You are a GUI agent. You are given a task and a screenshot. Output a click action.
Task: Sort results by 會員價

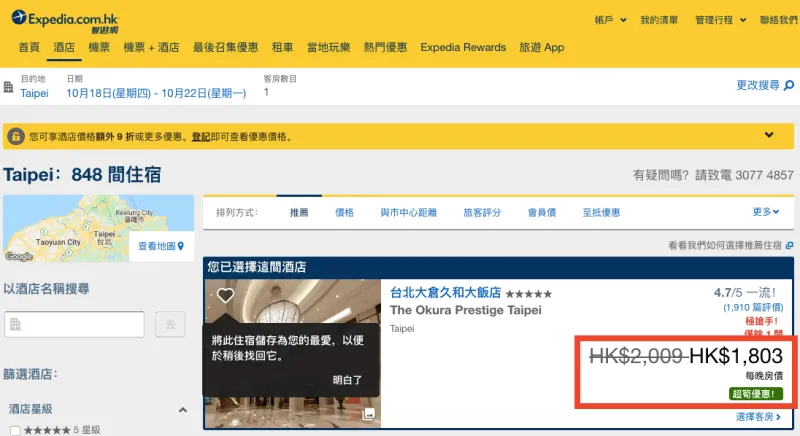click(x=542, y=213)
